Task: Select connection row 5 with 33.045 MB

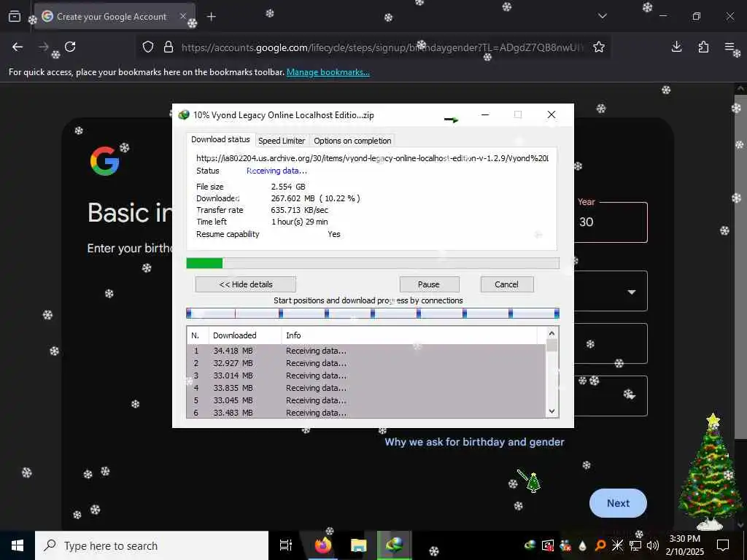Action: click(366, 400)
